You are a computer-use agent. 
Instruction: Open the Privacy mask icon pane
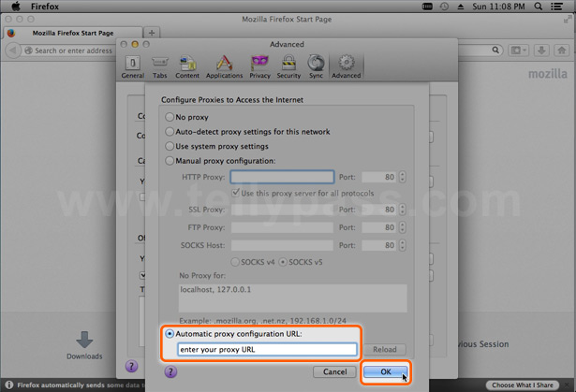[259, 66]
